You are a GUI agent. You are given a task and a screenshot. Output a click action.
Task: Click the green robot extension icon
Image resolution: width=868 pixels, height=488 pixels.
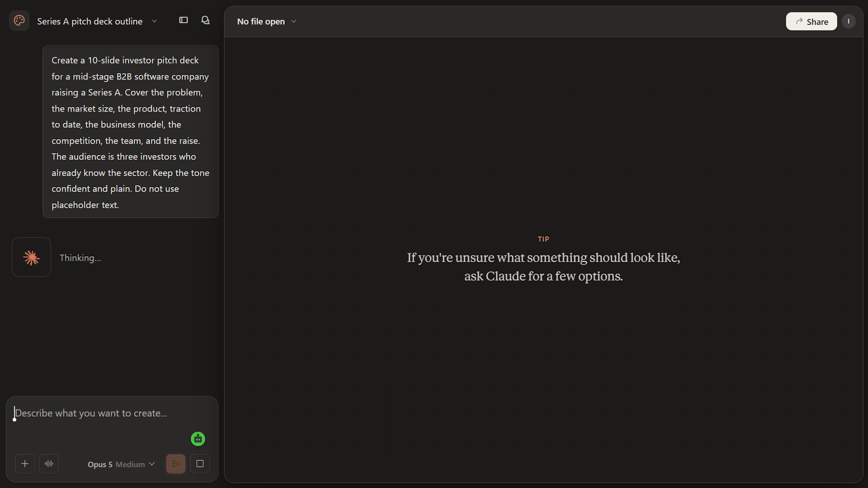[198, 439]
